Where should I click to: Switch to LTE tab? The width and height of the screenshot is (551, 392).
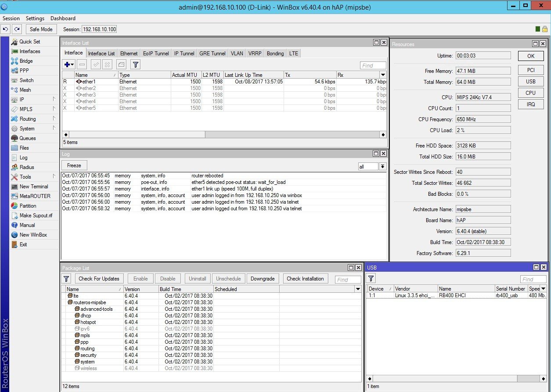[294, 54]
